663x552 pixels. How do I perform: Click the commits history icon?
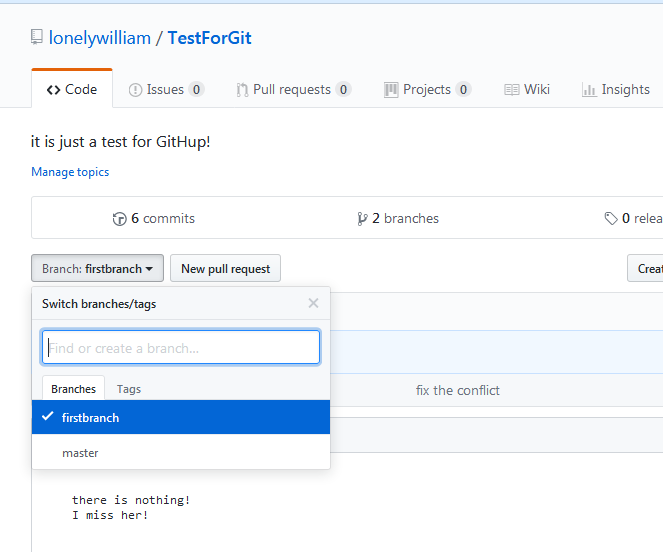tap(120, 218)
